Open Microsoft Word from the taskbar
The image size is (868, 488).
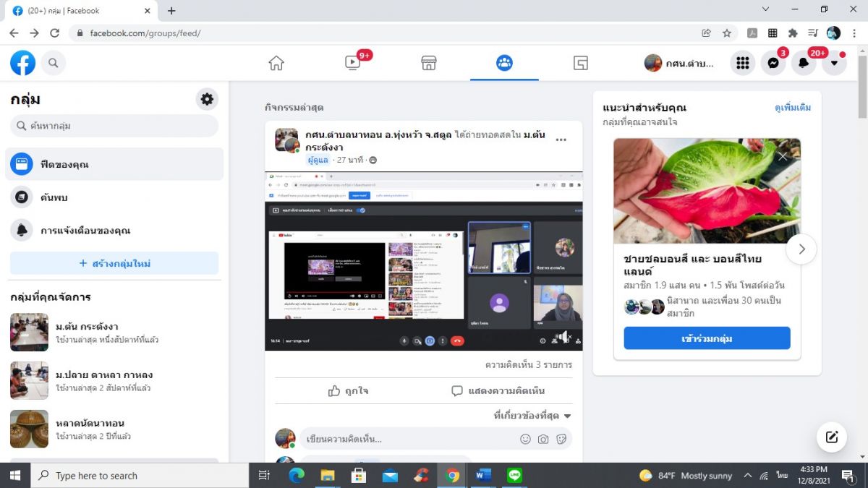[483, 476]
